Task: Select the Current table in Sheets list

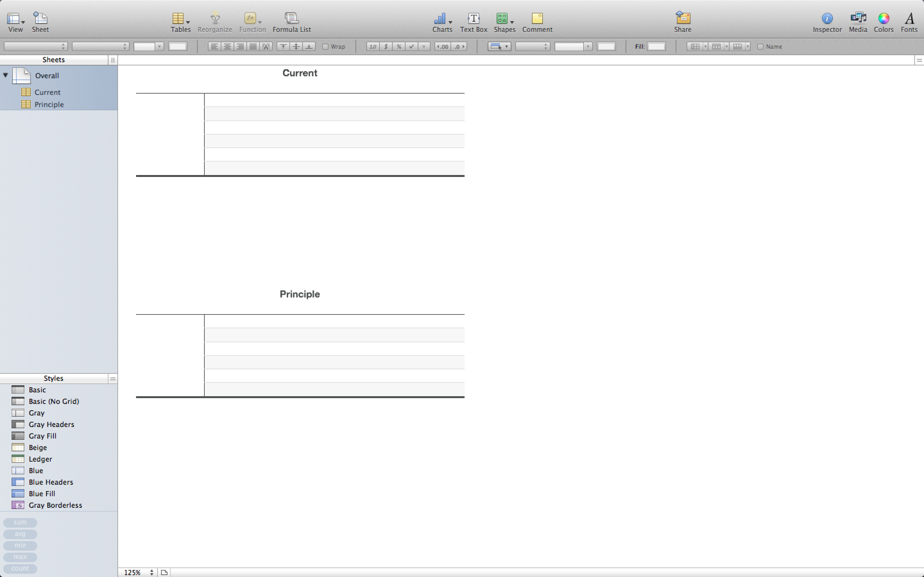Action: point(47,92)
